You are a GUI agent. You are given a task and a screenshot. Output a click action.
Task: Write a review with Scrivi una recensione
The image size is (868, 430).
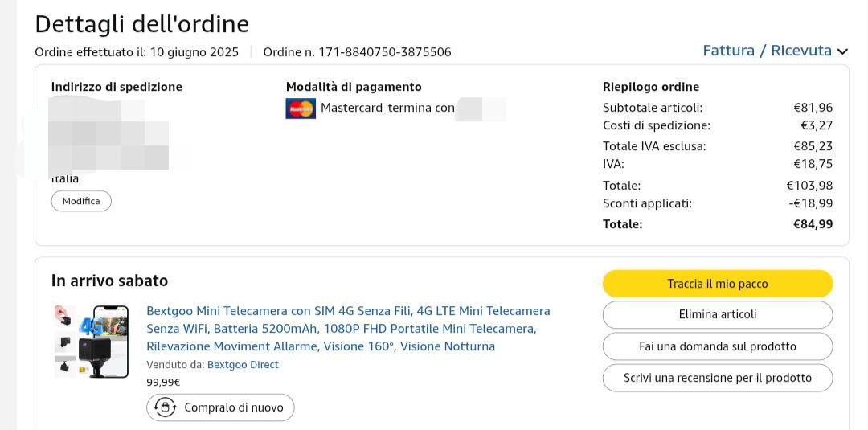click(717, 378)
